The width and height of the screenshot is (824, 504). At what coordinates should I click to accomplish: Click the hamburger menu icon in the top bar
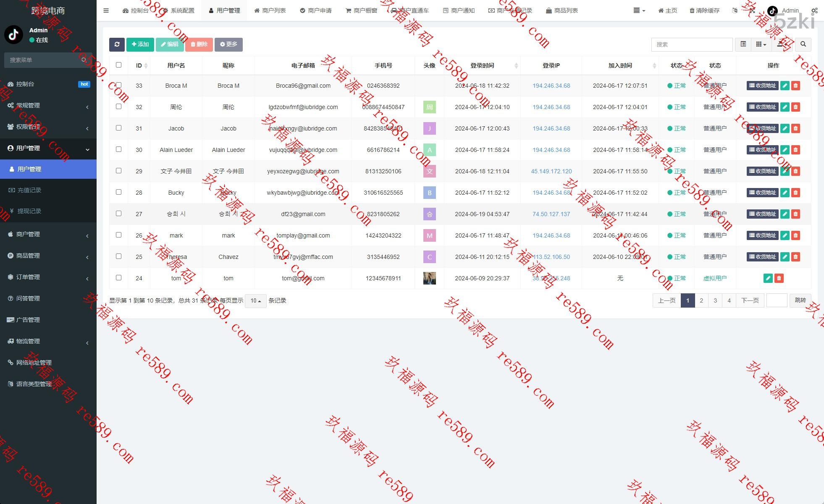coord(106,10)
